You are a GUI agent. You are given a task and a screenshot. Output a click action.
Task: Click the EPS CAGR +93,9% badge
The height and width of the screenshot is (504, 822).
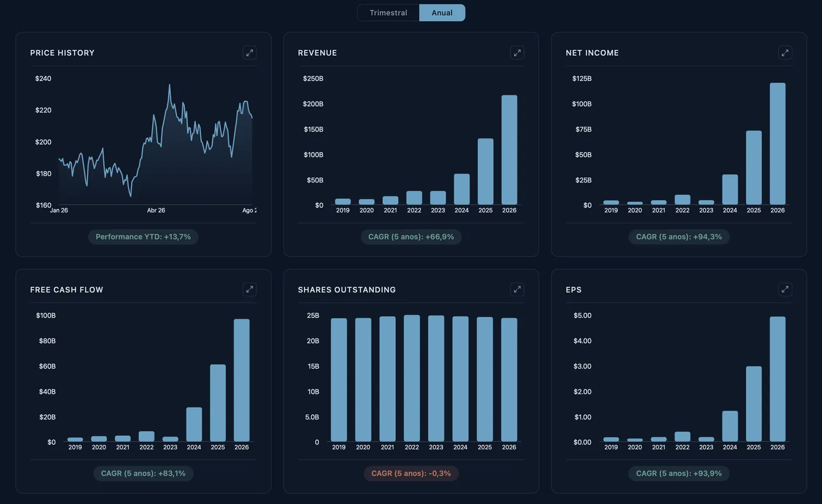(679, 473)
